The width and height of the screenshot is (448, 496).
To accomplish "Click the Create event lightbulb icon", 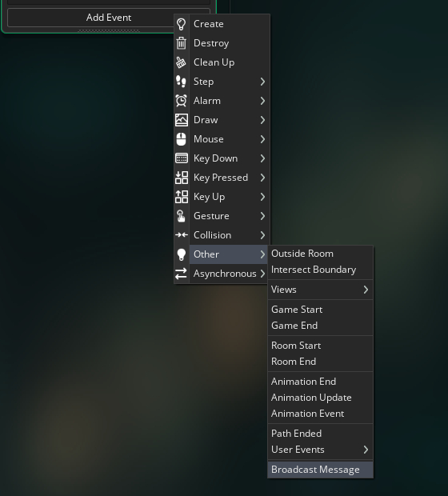I will [x=182, y=24].
